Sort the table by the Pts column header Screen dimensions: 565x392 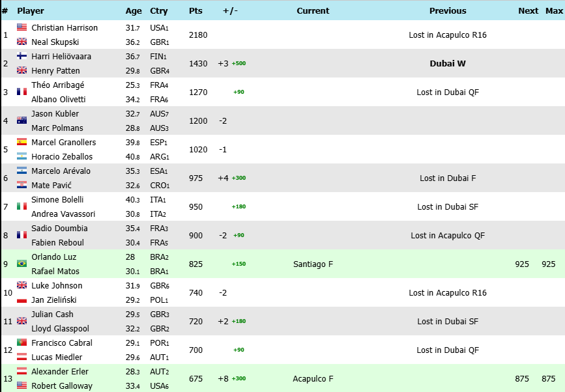pos(196,11)
